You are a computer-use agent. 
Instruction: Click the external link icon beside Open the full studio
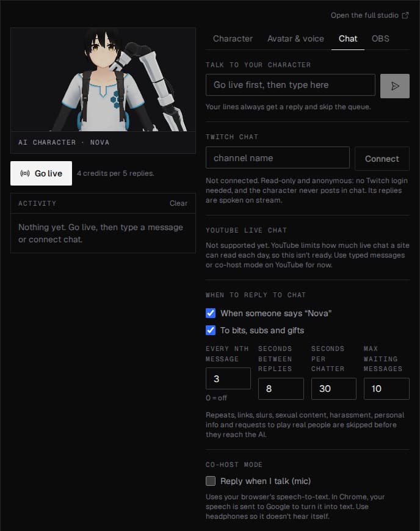click(x=405, y=15)
